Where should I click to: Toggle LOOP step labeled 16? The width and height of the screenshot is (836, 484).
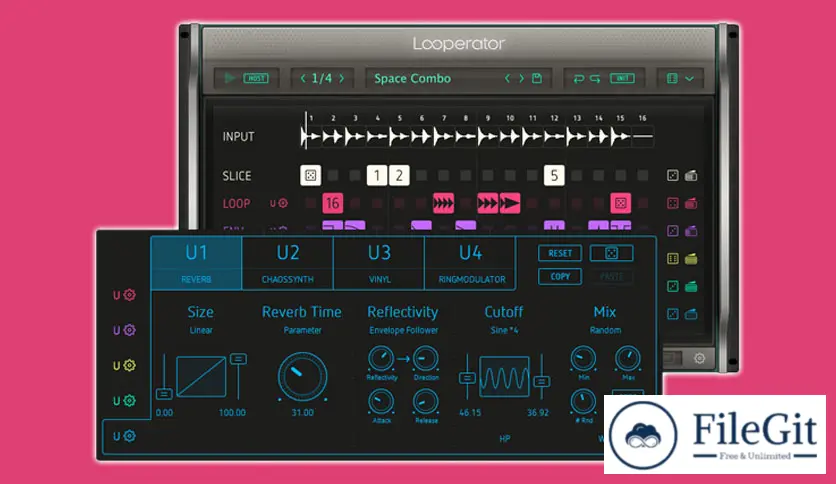[x=333, y=203]
